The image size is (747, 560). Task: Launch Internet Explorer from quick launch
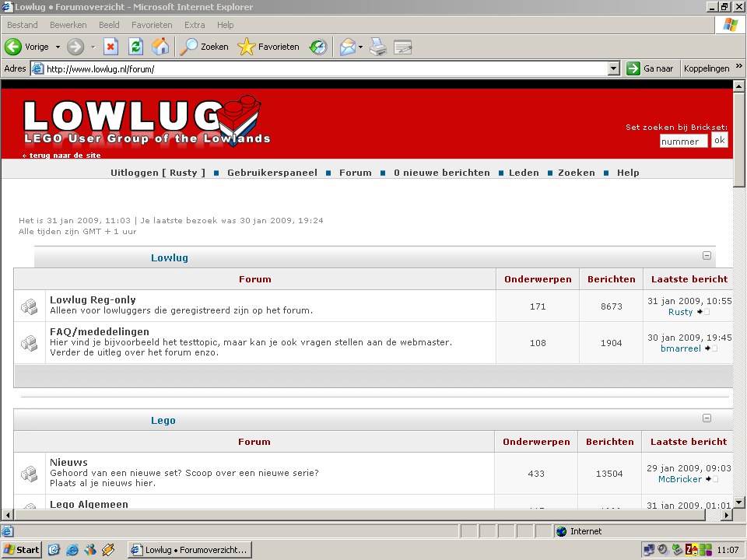pos(72,550)
